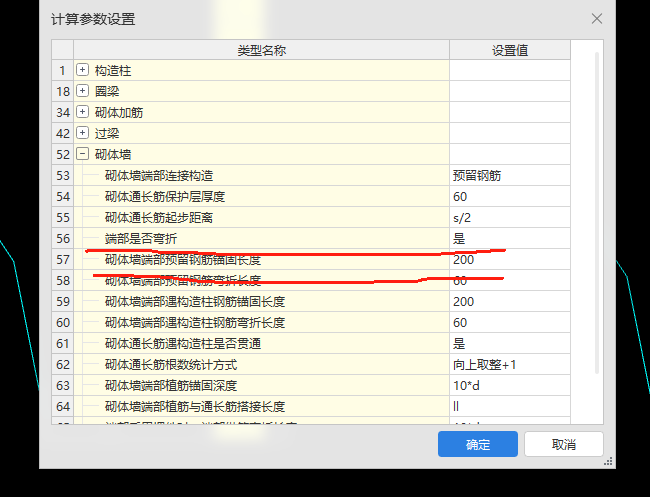Edit value 200 of 砌体墙端部预留钢筋锚固长度
This screenshot has width=650, height=497.
click(x=510, y=259)
